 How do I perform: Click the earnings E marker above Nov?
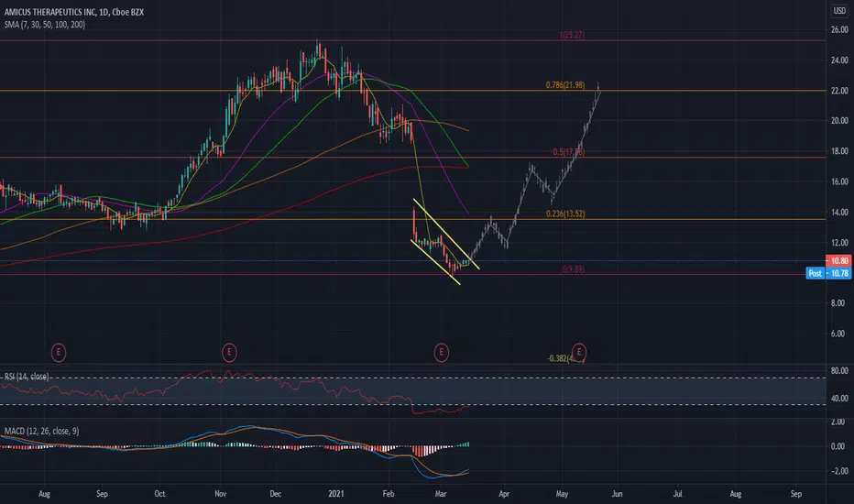tap(229, 353)
